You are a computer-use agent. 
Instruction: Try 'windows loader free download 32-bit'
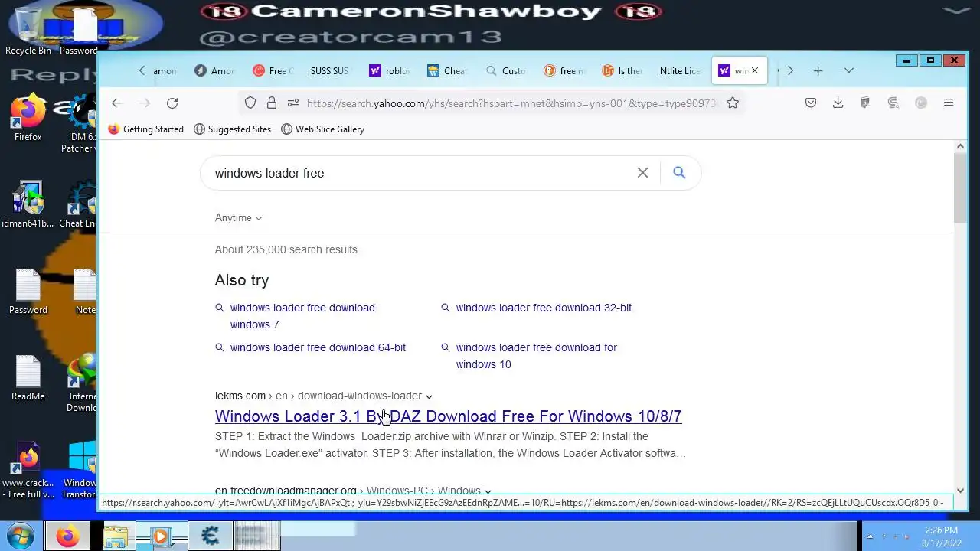544,308
